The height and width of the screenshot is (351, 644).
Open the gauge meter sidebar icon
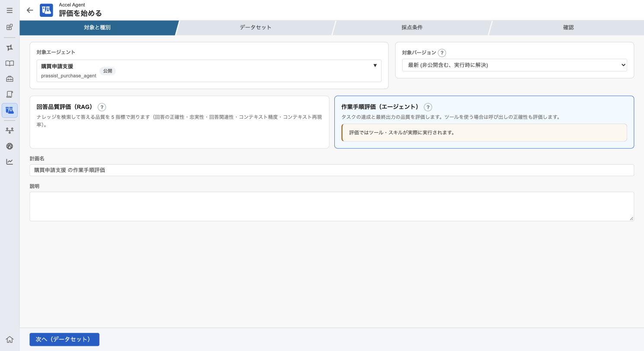[x=10, y=146]
